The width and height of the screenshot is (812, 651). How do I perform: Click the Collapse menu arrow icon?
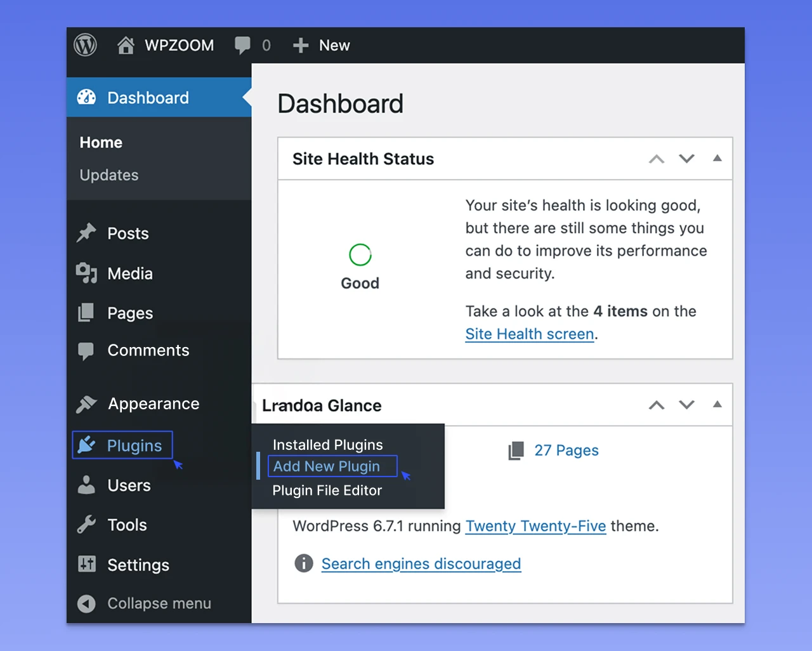(x=86, y=603)
